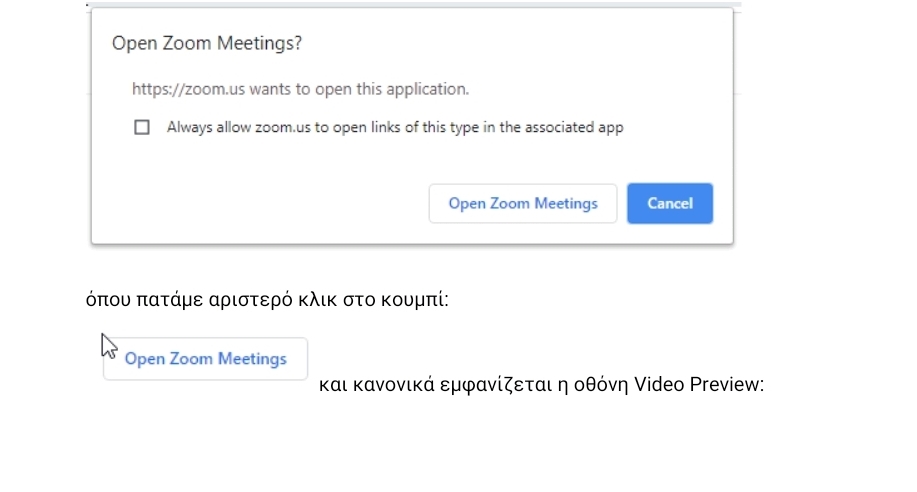
Task: Click Open Zoom Meetings in the dialog
Action: pyautogui.click(x=522, y=203)
